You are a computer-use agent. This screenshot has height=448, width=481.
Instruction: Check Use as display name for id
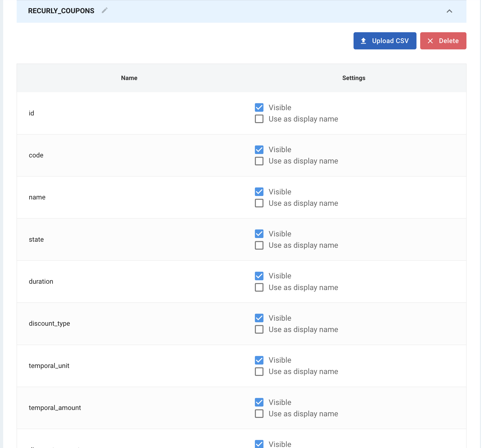coord(259,119)
